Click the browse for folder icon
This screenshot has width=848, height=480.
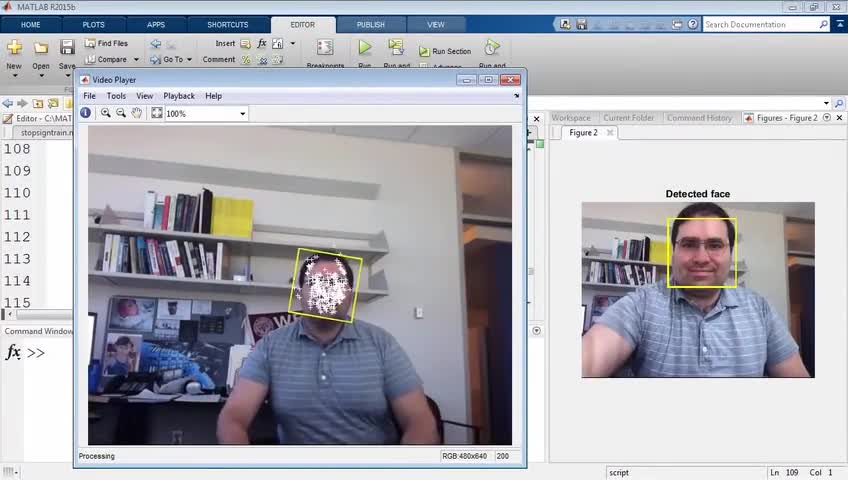pos(53,103)
